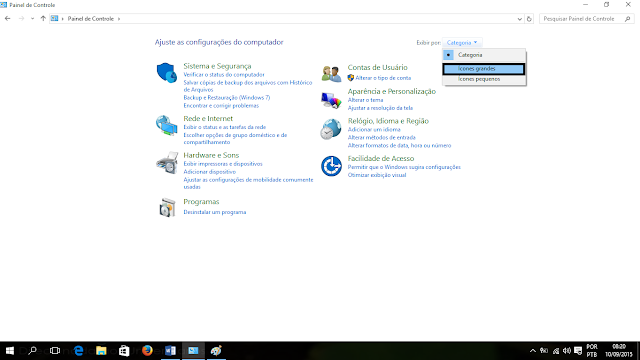640x360 pixels.
Task: Click Permitir que o Windows sugira configurações
Action: [x=404, y=167]
